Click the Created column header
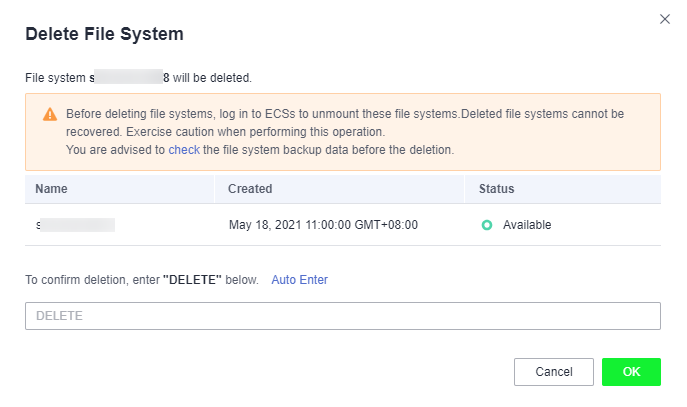 [250, 189]
